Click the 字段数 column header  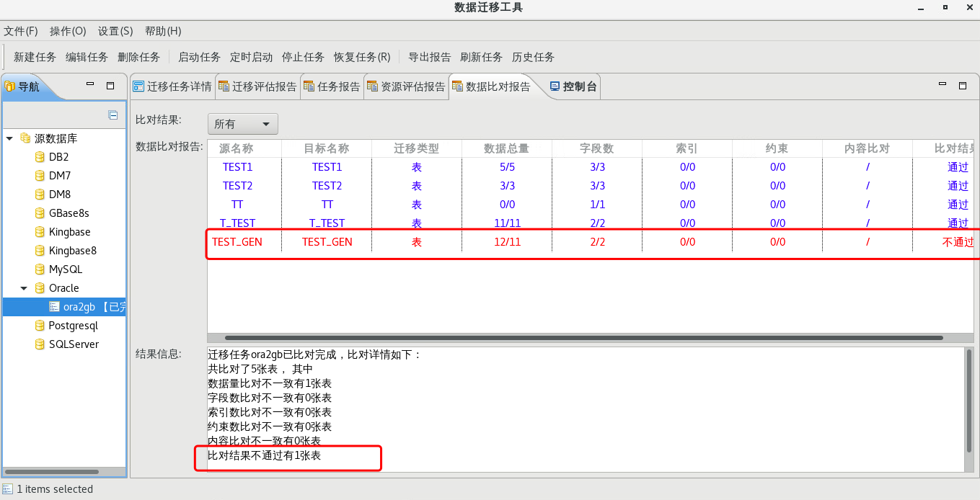[x=597, y=148]
